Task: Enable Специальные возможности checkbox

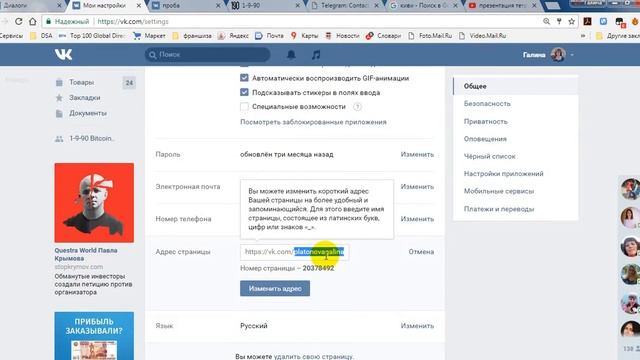Action: (244, 107)
